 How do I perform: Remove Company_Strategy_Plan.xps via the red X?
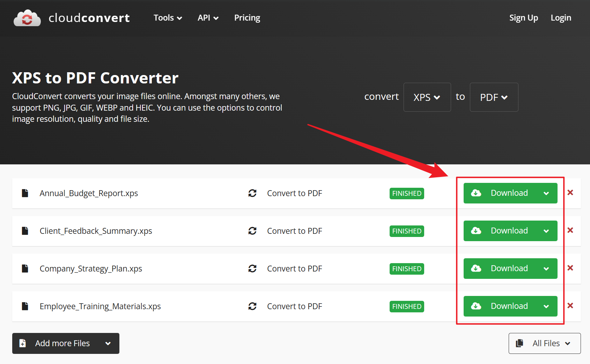tap(570, 268)
